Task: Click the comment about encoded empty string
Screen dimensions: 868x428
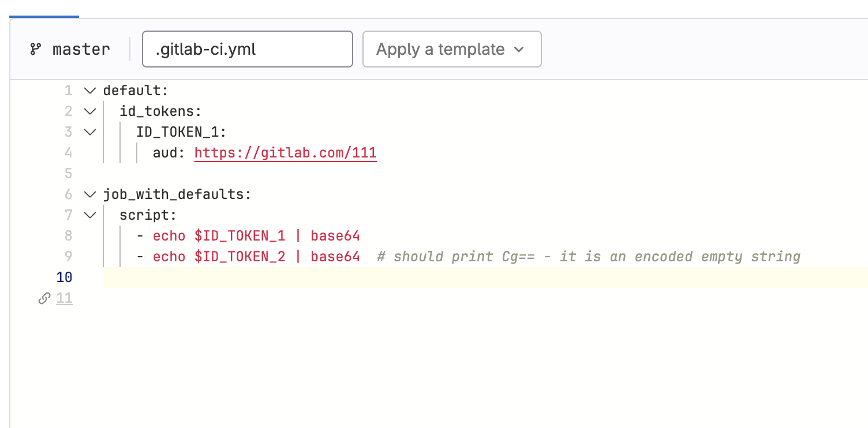Action: coord(589,256)
